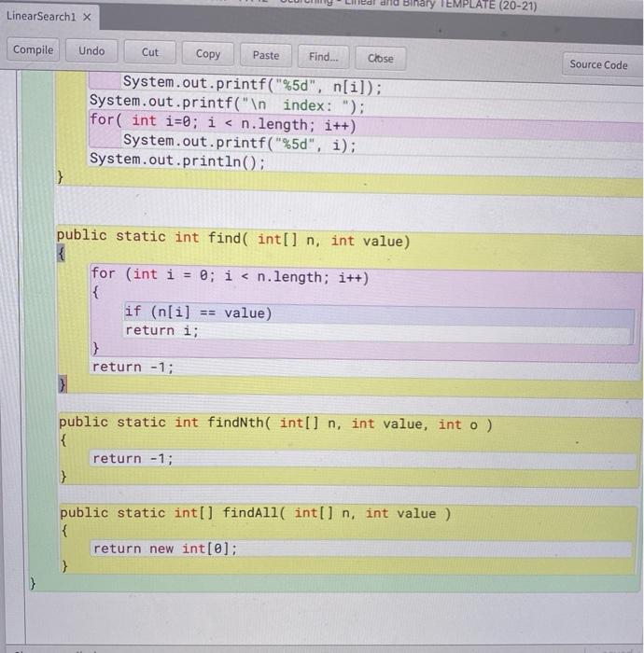Click the 'return i;' line
Viewport: 644px width, 653px height.
click(x=162, y=330)
